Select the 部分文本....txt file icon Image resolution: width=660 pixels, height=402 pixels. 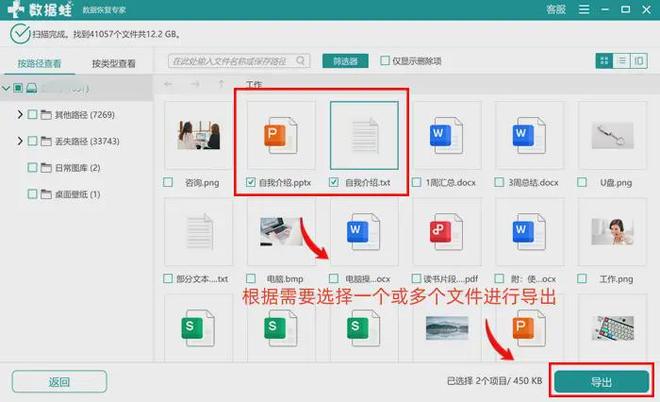tap(198, 232)
